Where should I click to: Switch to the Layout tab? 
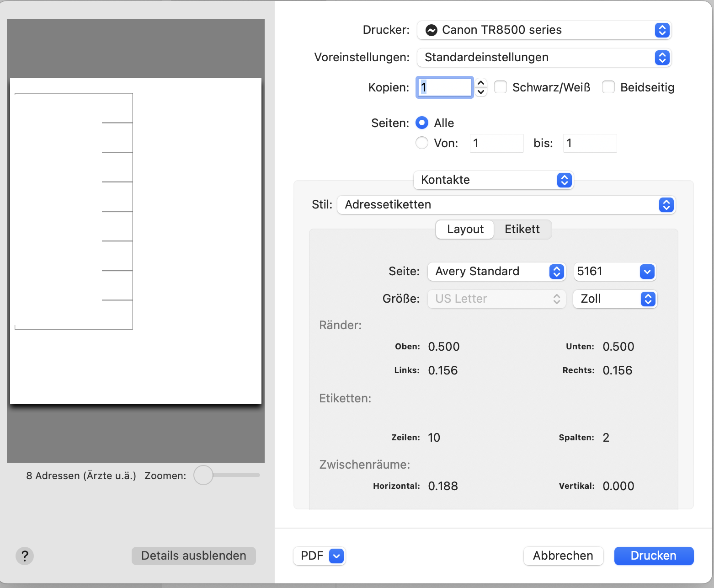point(465,229)
